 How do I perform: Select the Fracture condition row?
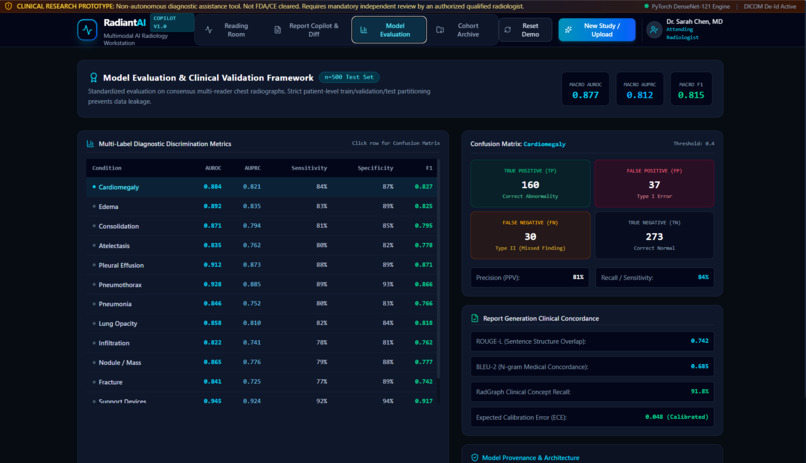point(261,382)
